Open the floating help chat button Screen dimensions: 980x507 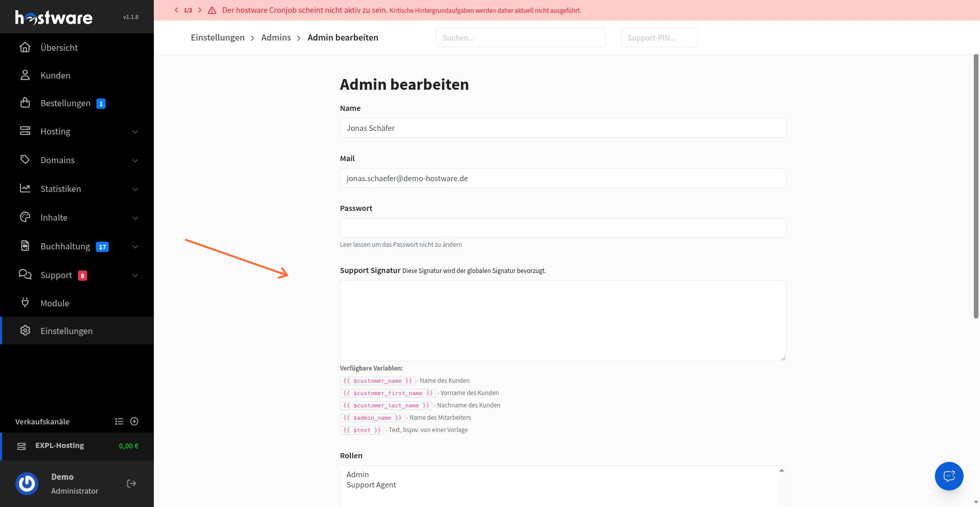(x=949, y=476)
